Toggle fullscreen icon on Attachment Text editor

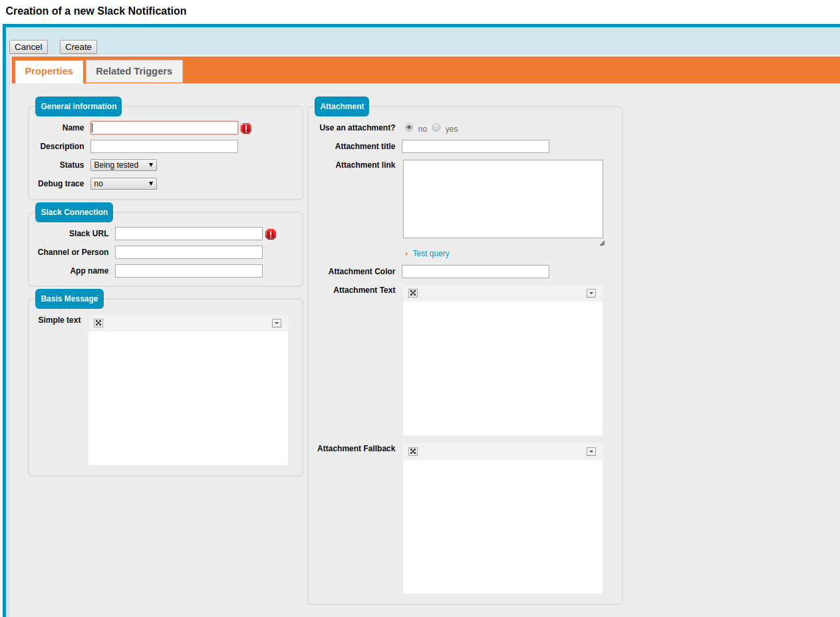tap(413, 293)
